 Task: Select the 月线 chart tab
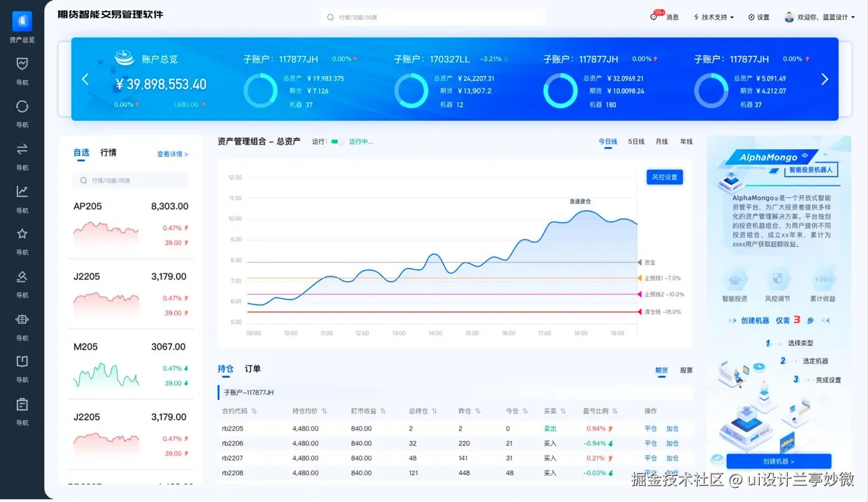point(662,142)
